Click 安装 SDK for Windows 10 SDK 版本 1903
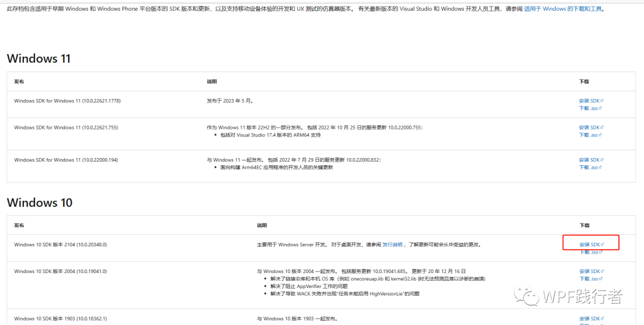This screenshot has height=325, width=644. [x=592, y=319]
